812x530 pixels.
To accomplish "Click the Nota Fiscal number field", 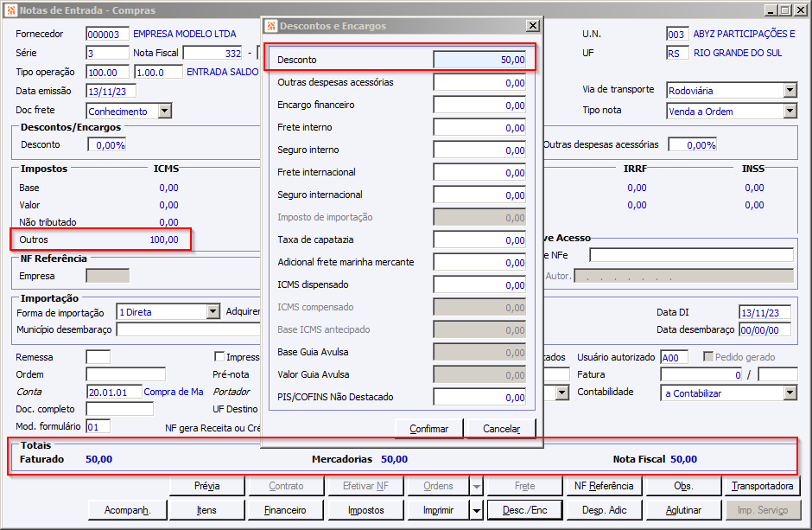I will tap(213, 53).
